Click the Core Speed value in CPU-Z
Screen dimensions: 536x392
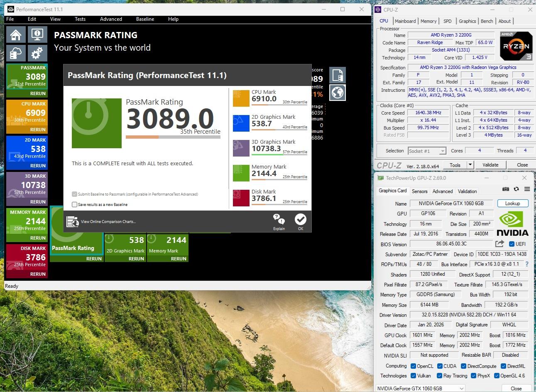click(429, 113)
